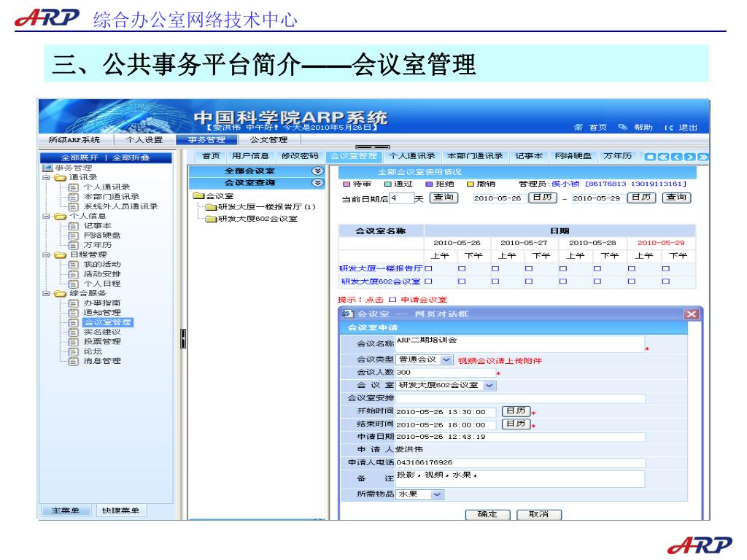Click folder icon of 研发大厦602会议室 in middle tree
Viewport: 747px width, 560px height.
pyautogui.click(x=211, y=219)
